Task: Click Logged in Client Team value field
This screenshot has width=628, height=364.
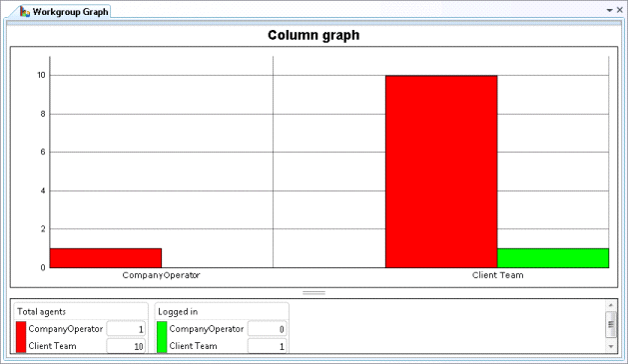Action: [x=268, y=346]
